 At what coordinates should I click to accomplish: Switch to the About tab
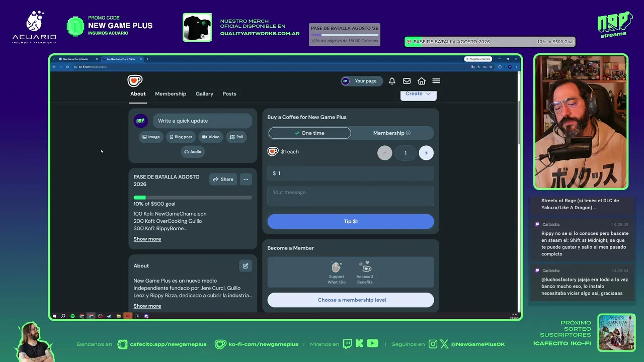click(x=138, y=94)
